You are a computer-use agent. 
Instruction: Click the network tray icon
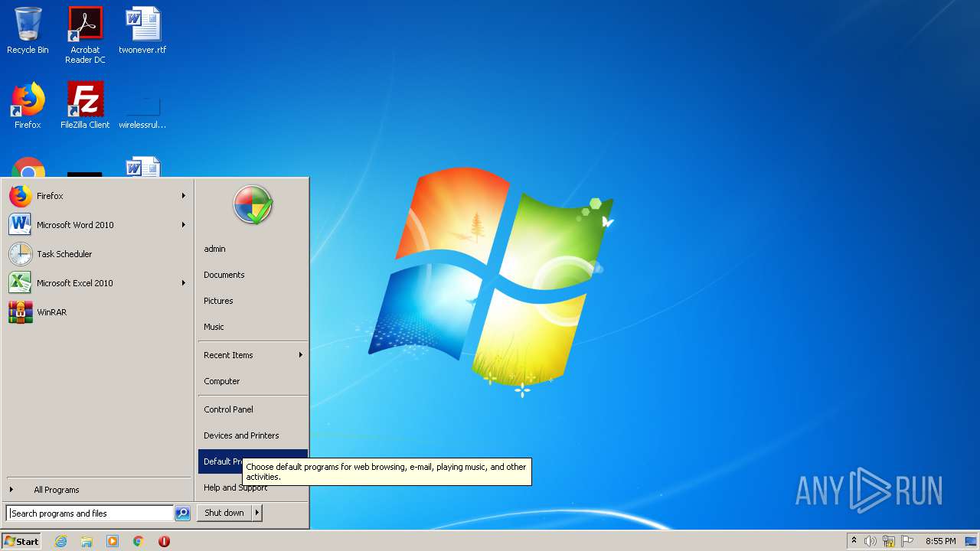point(889,541)
